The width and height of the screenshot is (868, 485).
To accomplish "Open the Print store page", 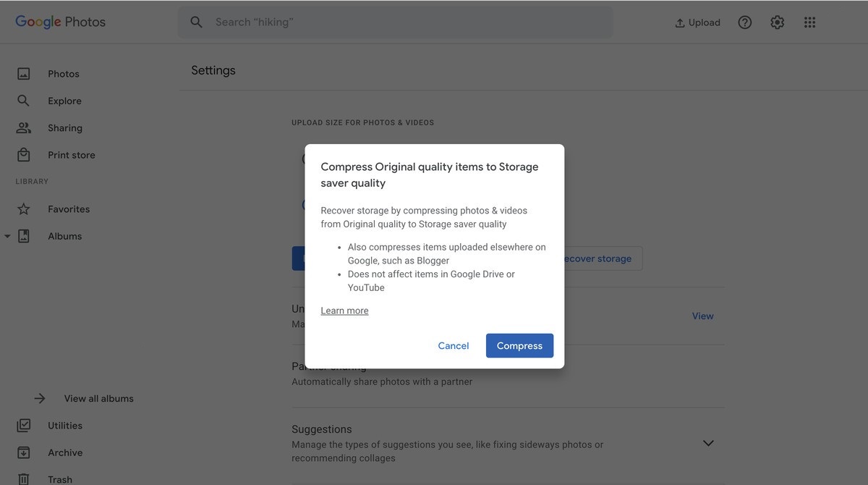I will click(71, 155).
